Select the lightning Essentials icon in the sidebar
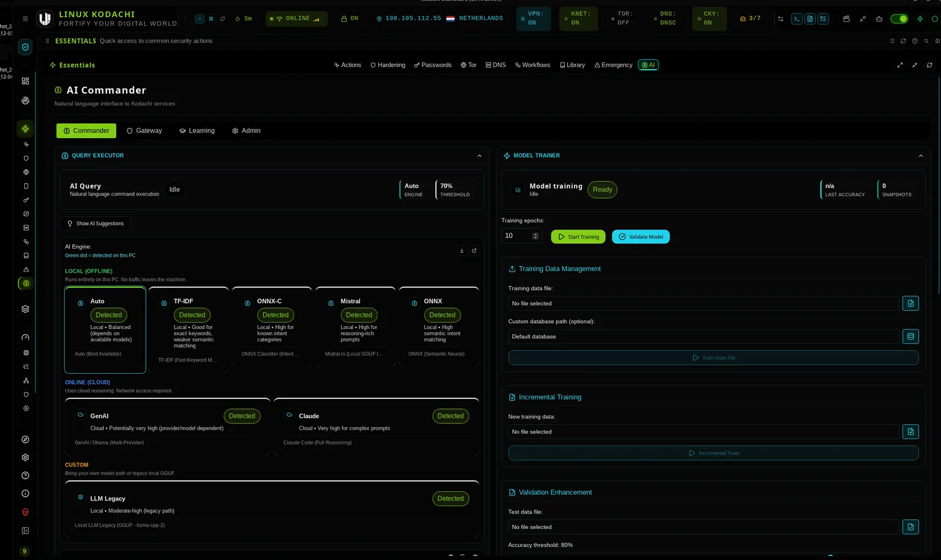The width and height of the screenshot is (941, 560). (x=25, y=129)
